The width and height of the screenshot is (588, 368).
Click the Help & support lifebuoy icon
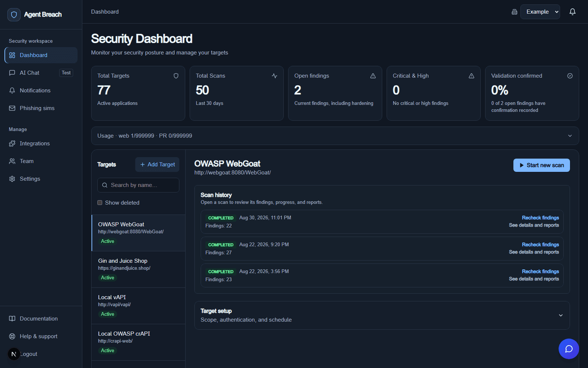(x=12, y=336)
